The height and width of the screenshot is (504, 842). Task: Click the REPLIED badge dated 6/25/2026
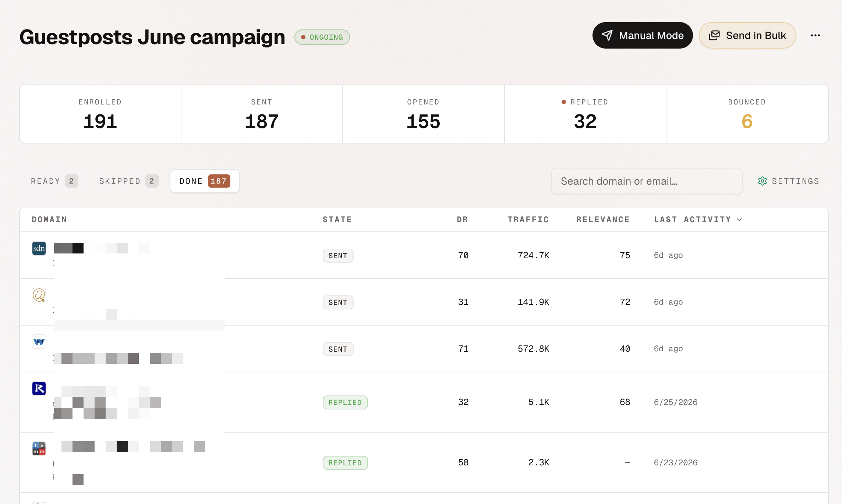[x=345, y=402]
